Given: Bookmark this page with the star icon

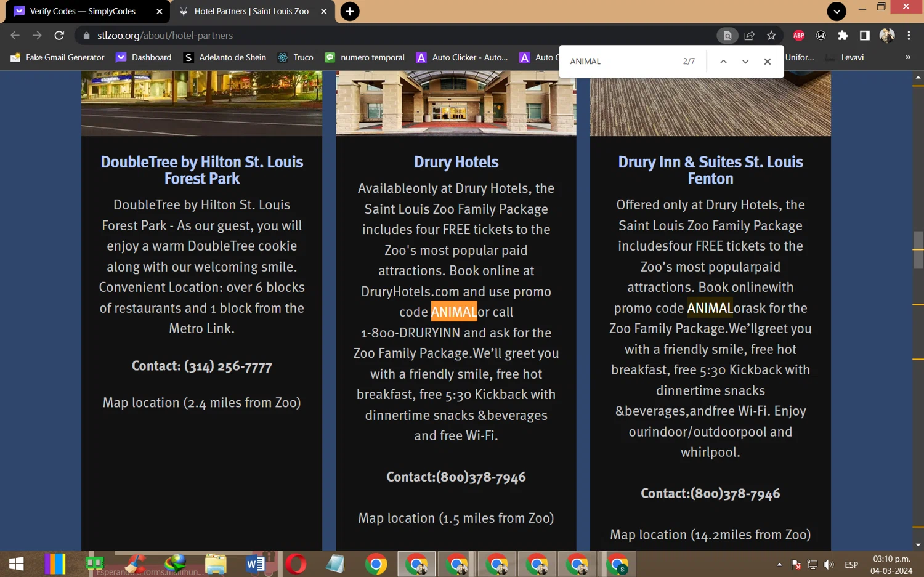Looking at the screenshot, I should [x=771, y=36].
